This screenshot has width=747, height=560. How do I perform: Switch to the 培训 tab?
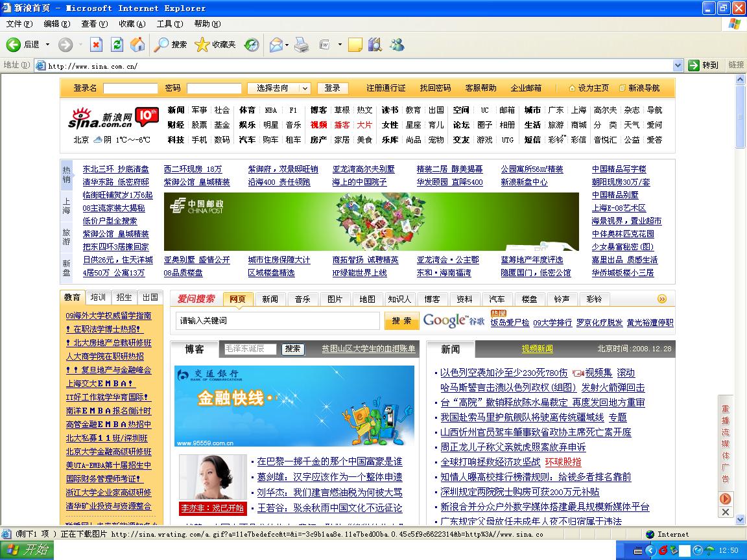point(98,297)
